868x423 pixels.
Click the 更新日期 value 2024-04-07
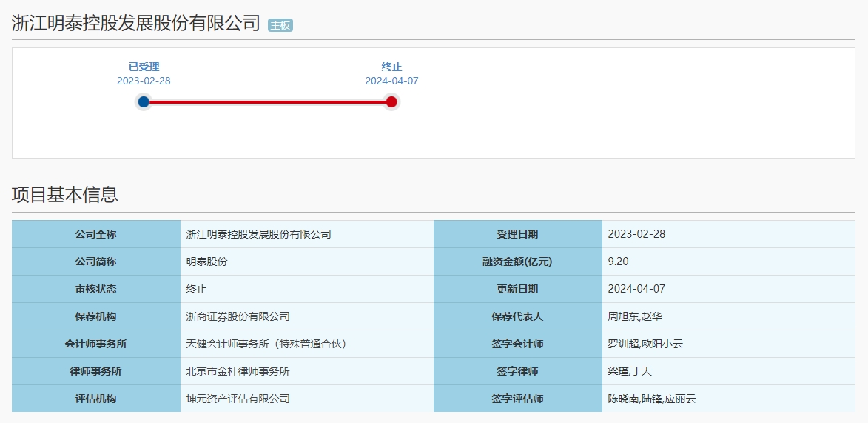coord(636,289)
